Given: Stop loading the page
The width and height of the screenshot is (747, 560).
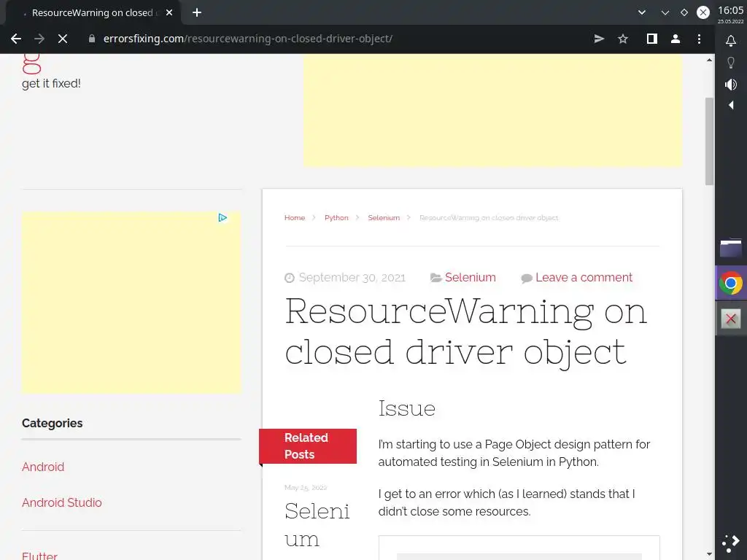Looking at the screenshot, I should (x=63, y=39).
